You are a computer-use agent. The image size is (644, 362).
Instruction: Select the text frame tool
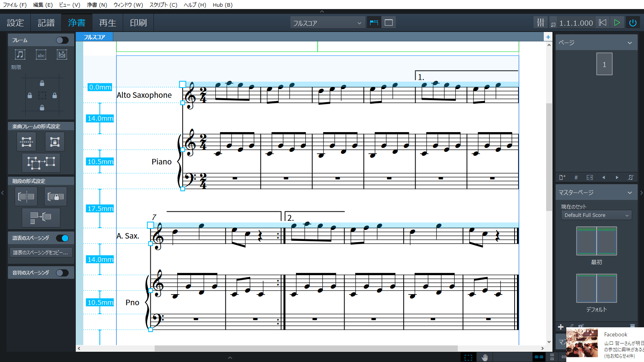coord(41,54)
